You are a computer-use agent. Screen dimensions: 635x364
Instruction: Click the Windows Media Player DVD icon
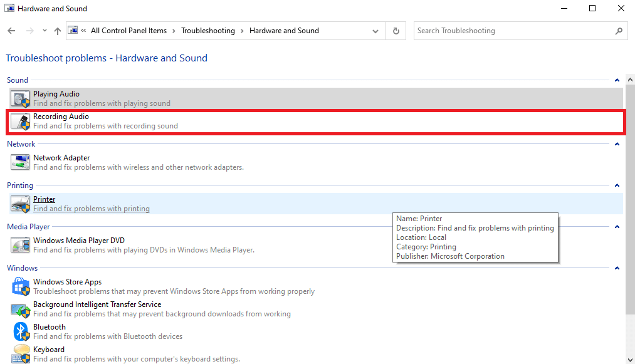click(21, 245)
